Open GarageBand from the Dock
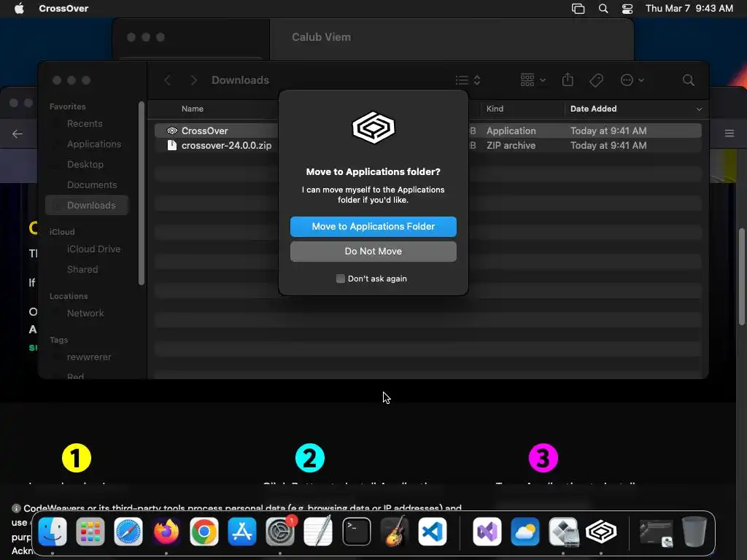Image resolution: width=747 pixels, height=560 pixels. (x=395, y=532)
